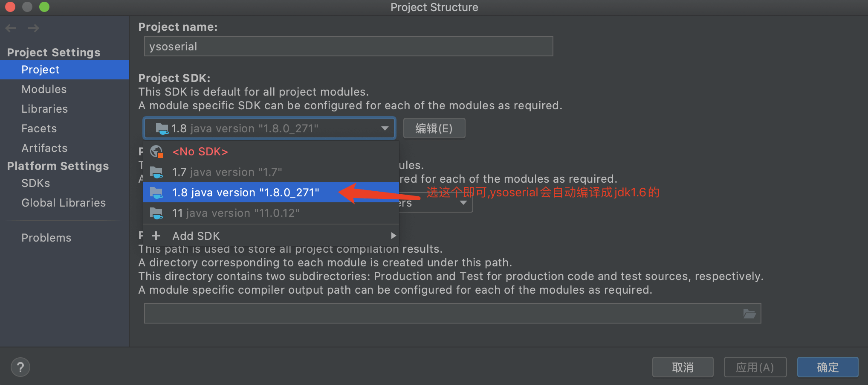Click the No SDK globe icon
The width and height of the screenshot is (868, 385).
[156, 152]
